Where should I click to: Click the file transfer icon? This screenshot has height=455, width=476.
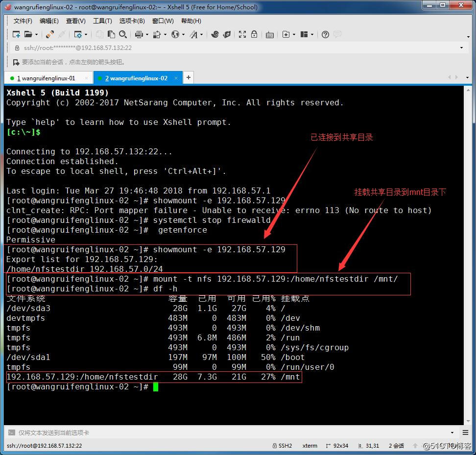click(157, 34)
